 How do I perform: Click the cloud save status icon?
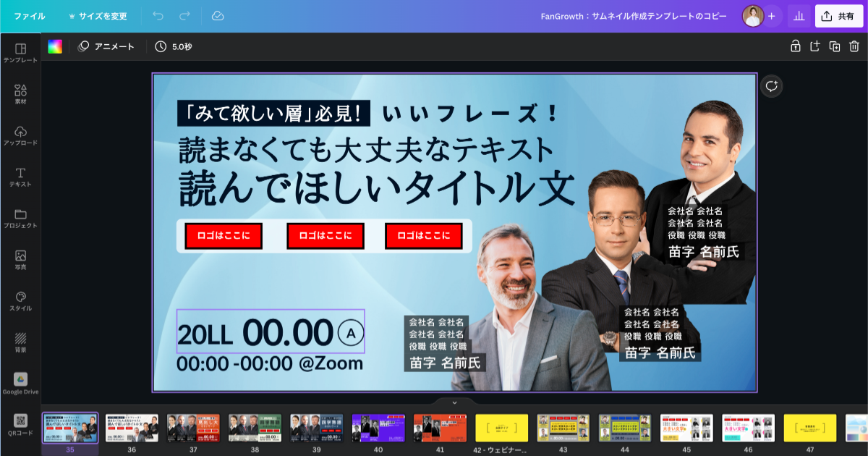pos(217,16)
